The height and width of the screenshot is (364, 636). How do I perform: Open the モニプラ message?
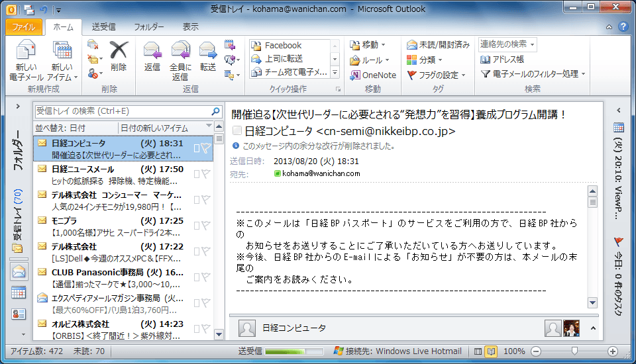(x=123, y=226)
